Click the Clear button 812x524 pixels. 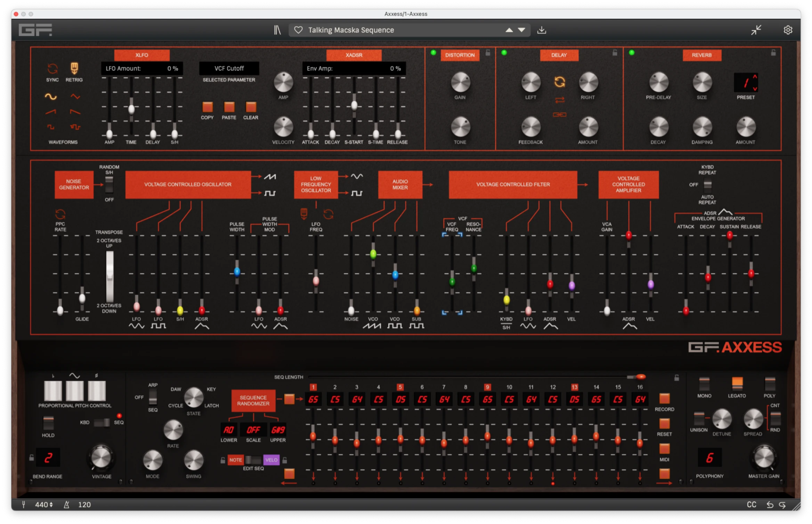click(x=251, y=107)
